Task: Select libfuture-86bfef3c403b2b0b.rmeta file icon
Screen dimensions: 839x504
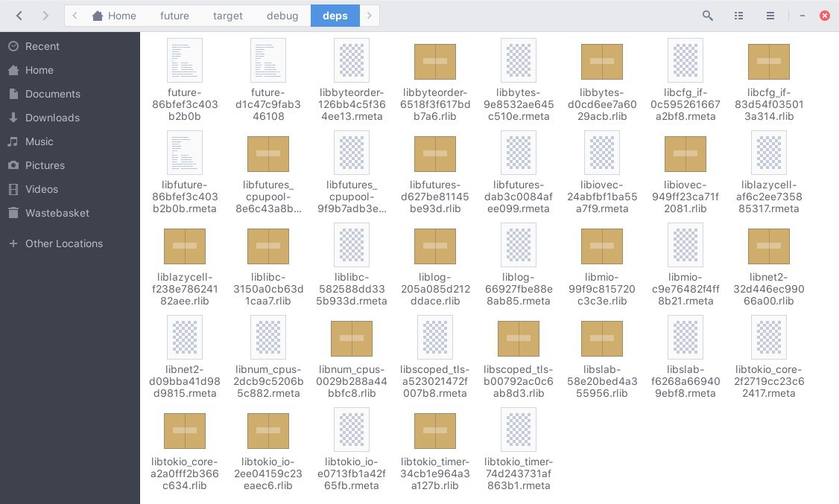Action: click(185, 153)
